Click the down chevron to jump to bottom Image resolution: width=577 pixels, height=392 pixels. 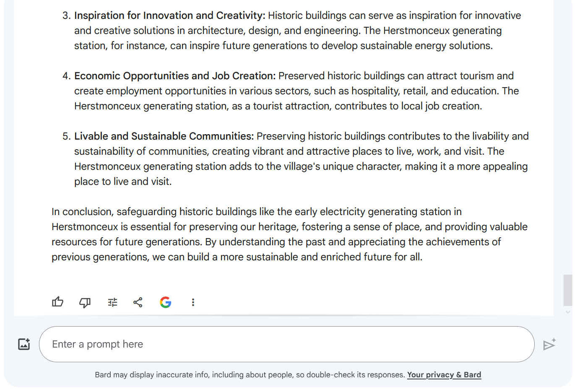pyautogui.click(x=568, y=312)
